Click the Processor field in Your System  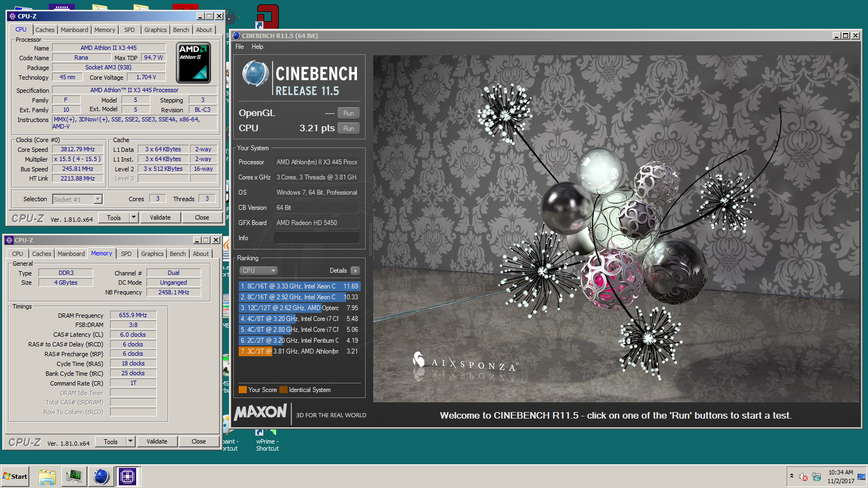pyautogui.click(x=316, y=162)
